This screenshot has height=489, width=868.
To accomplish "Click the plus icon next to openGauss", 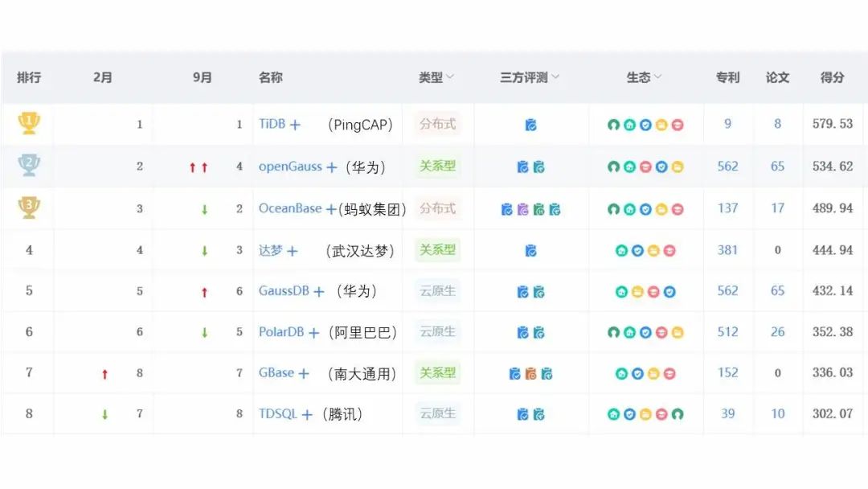I will (332, 167).
